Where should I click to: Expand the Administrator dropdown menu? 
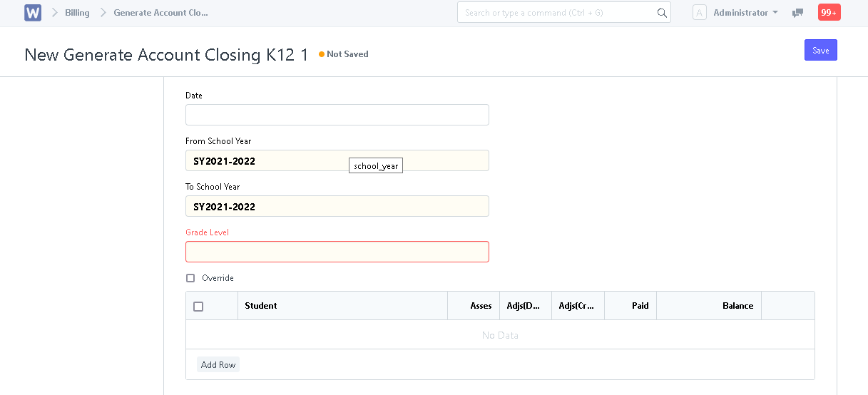(745, 13)
